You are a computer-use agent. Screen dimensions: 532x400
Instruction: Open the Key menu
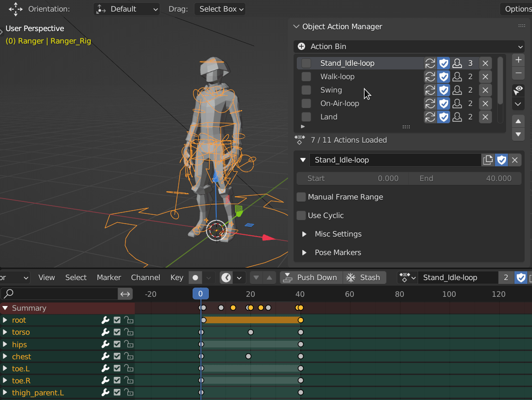pyautogui.click(x=177, y=277)
